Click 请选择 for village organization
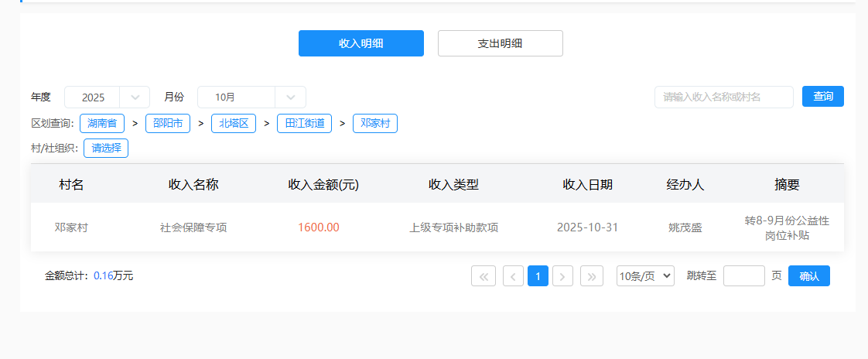 pos(106,148)
